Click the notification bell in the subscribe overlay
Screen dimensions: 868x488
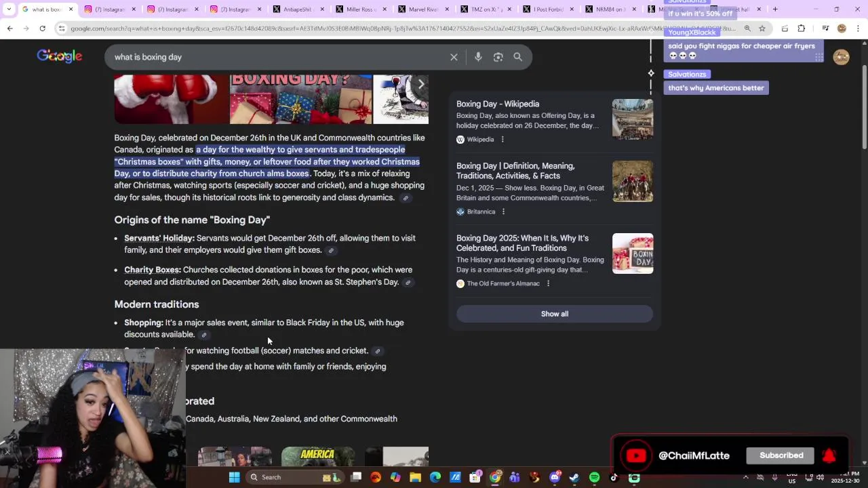(829, 456)
